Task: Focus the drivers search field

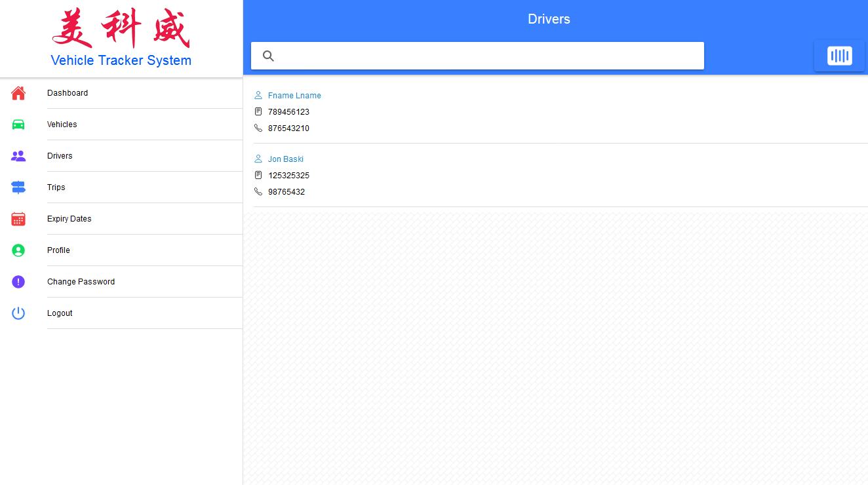Action: pos(477,56)
